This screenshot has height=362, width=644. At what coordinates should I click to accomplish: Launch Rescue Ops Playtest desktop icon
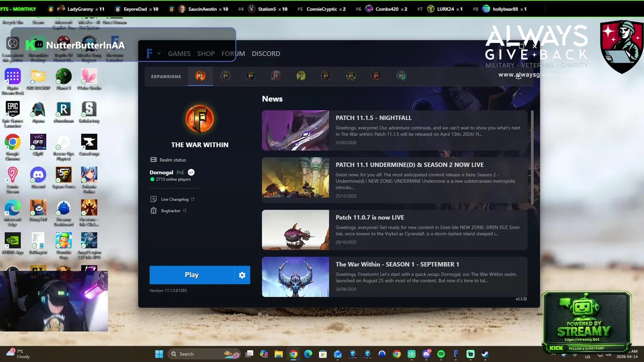coord(63,147)
